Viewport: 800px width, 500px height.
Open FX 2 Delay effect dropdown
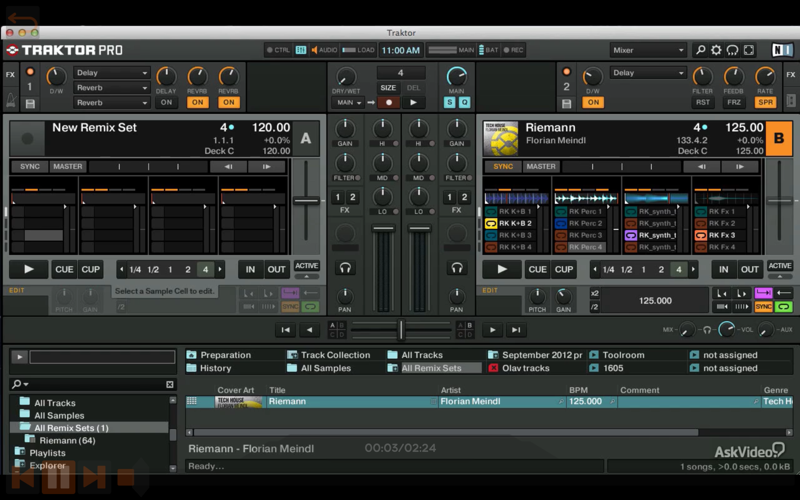click(x=648, y=73)
